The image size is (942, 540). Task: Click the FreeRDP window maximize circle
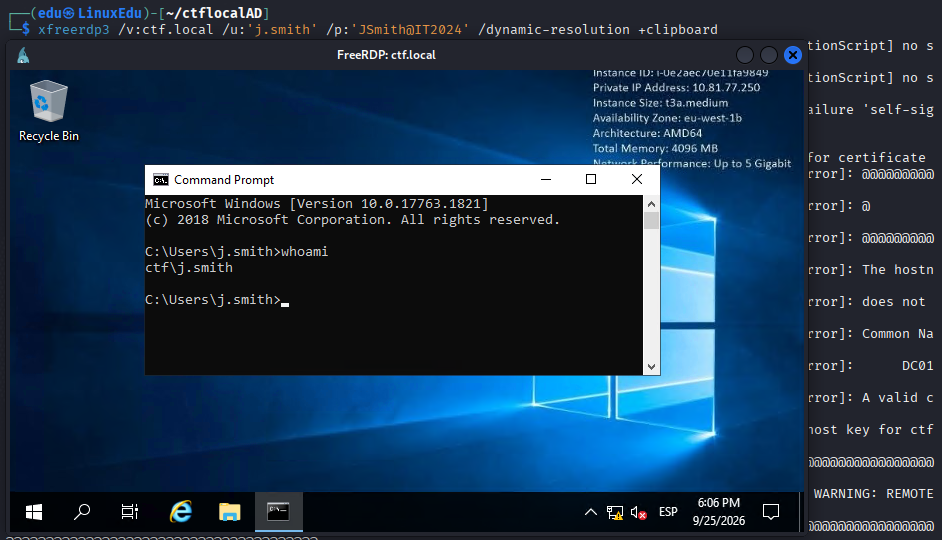point(769,55)
